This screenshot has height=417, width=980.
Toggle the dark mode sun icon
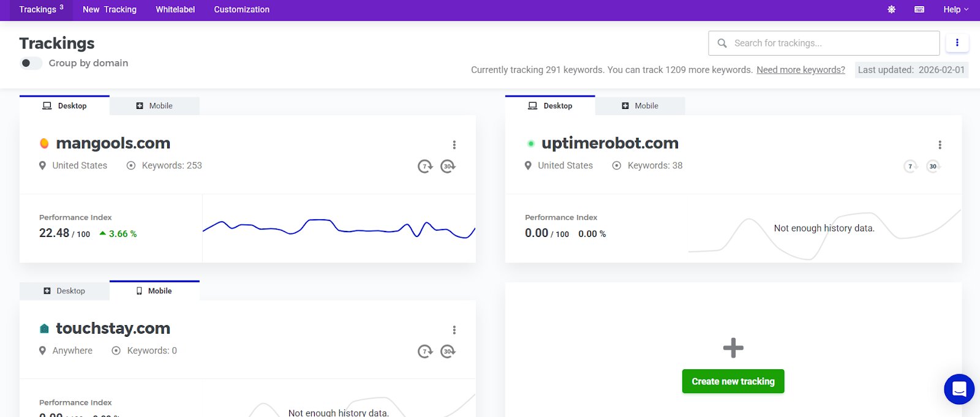[x=891, y=9]
